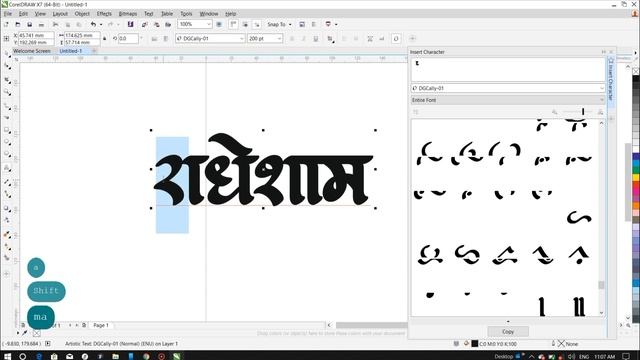Image resolution: width=640 pixels, height=360 pixels.
Task: Open the File menu
Action: [x=8, y=14]
